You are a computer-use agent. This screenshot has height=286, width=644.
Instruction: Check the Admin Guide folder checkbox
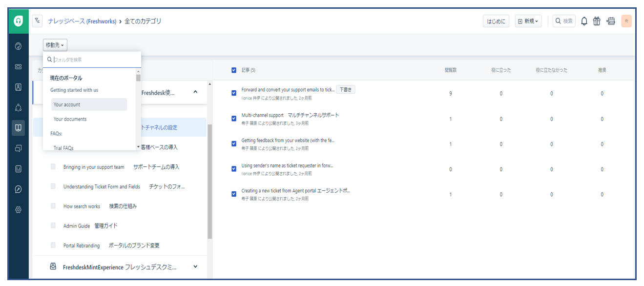(53, 225)
